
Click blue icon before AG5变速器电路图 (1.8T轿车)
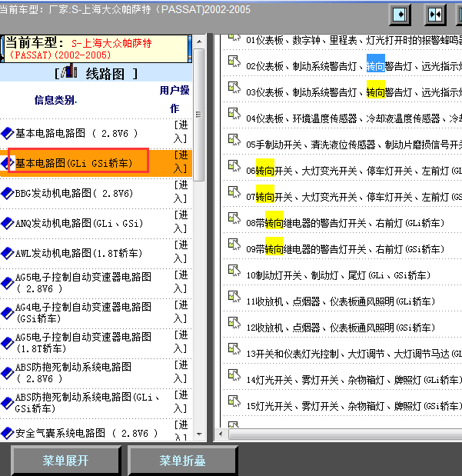coord(7,343)
